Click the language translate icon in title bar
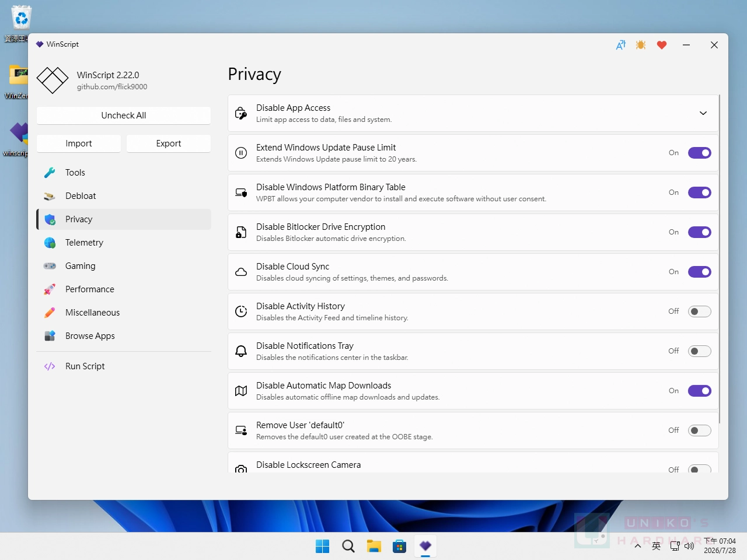Image resolution: width=747 pixels, height=560 pixels. [x=621, y=45]
